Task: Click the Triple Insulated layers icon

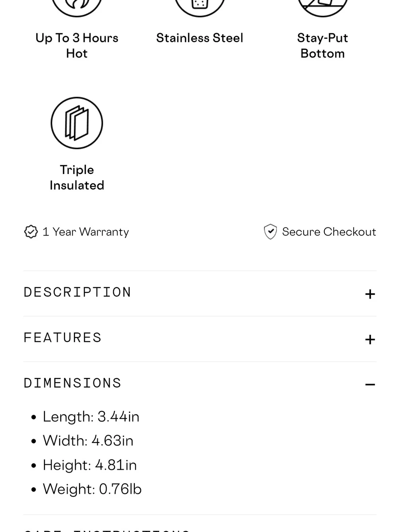Action: (77, 123)
